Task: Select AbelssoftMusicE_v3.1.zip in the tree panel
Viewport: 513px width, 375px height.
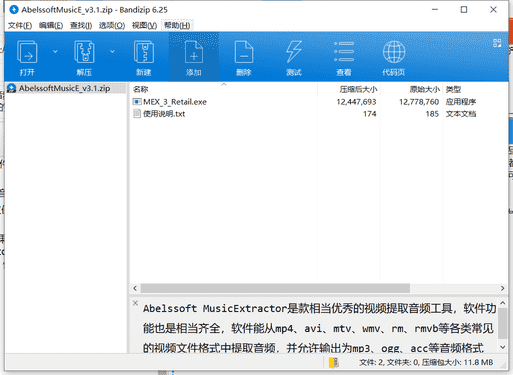Action: coord(64,88)
